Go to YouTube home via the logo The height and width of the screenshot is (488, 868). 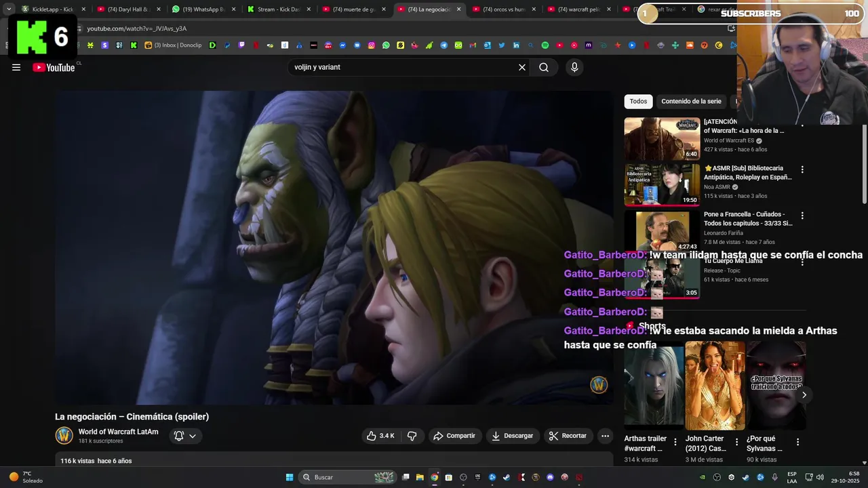(54, 67)
